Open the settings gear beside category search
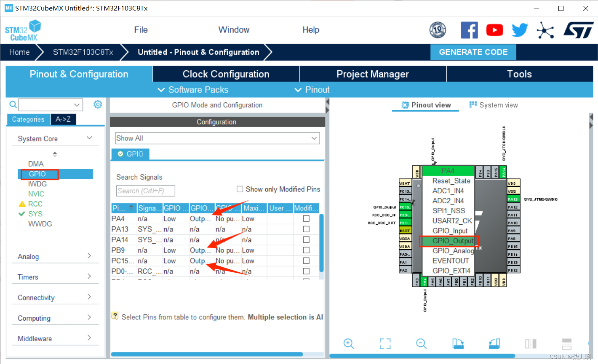 pos(98,104)
